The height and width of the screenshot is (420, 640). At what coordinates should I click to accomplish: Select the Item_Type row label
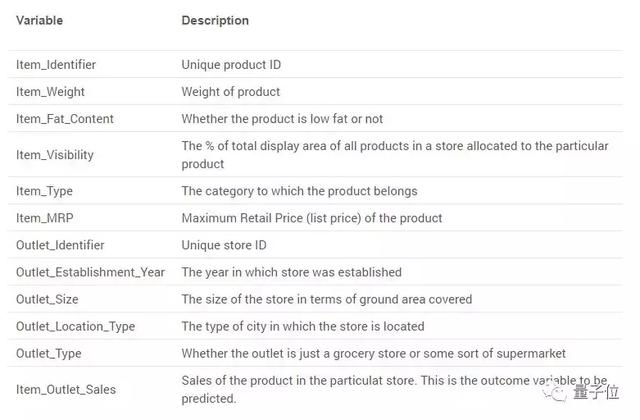[44, 191]
